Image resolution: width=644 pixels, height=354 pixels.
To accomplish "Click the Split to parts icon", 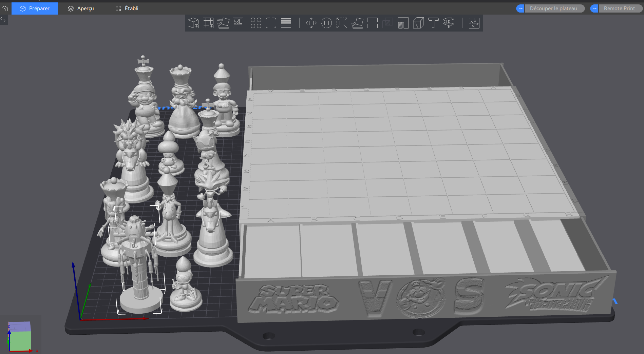I will tap(271, 23).
